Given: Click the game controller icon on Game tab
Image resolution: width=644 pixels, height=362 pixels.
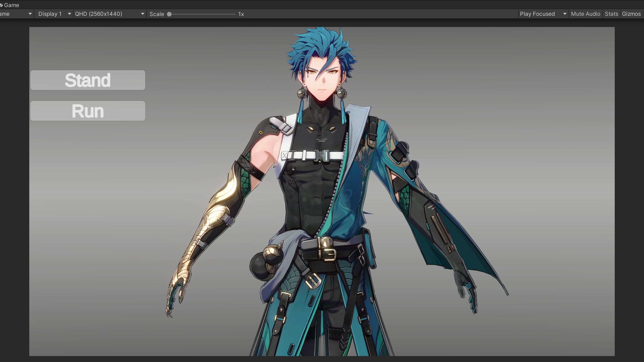Looking at the screenshot, I should pos(1,5).
